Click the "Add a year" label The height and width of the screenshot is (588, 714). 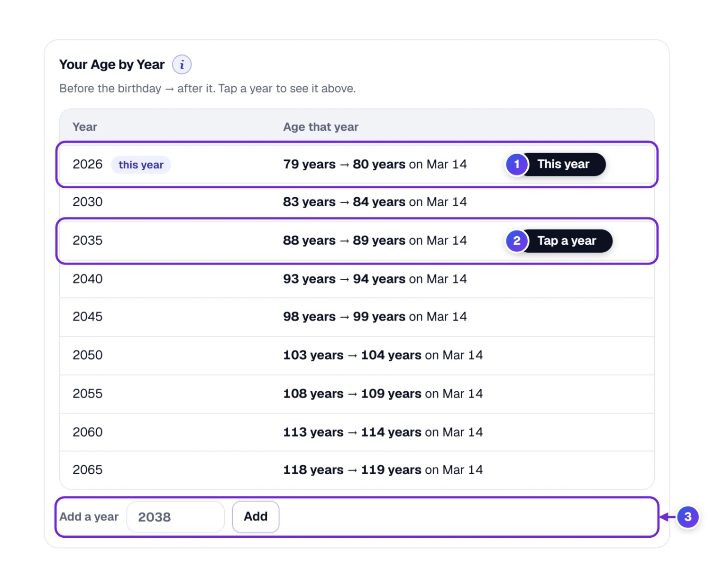89,517
